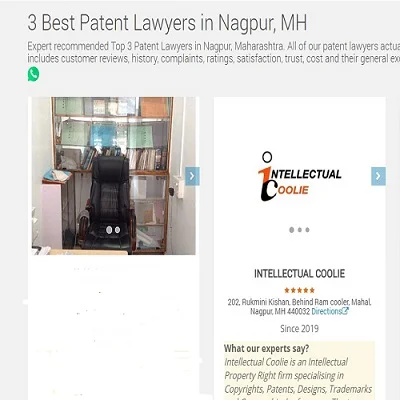Click the What our experts say heading
Viewport: 400px width, 400px height.
point(266,349)
